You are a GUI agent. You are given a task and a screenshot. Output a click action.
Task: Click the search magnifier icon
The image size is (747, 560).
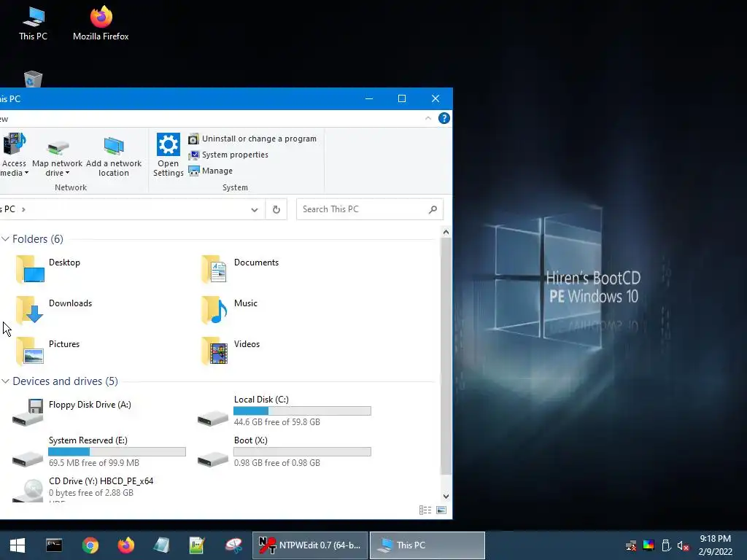[433, 209]
